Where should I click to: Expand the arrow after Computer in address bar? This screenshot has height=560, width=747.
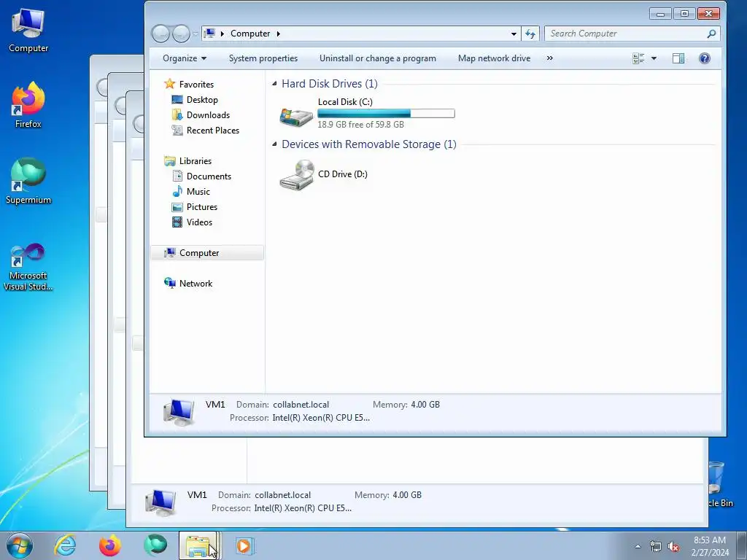pos(278,34)
